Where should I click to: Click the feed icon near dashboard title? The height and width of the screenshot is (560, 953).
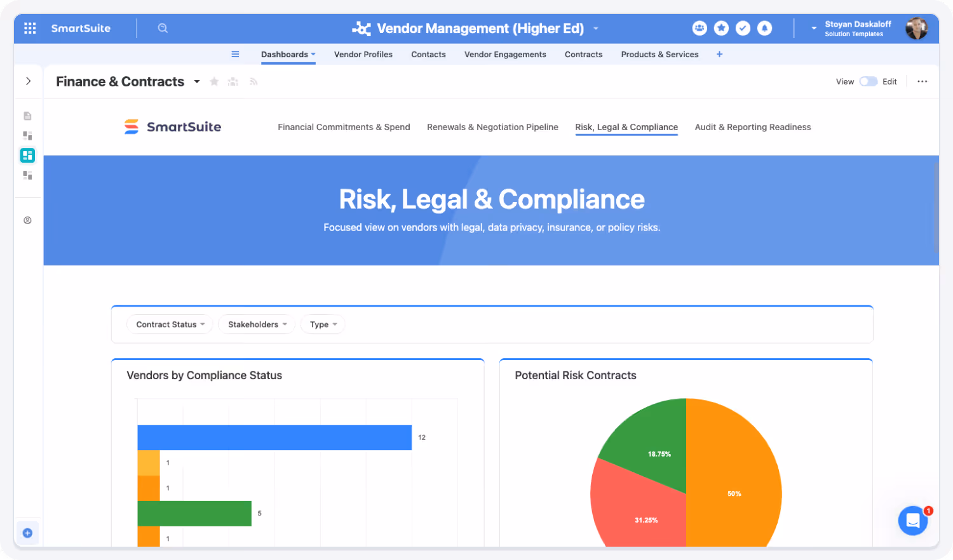pyautogui.click(x=253, y=81)
